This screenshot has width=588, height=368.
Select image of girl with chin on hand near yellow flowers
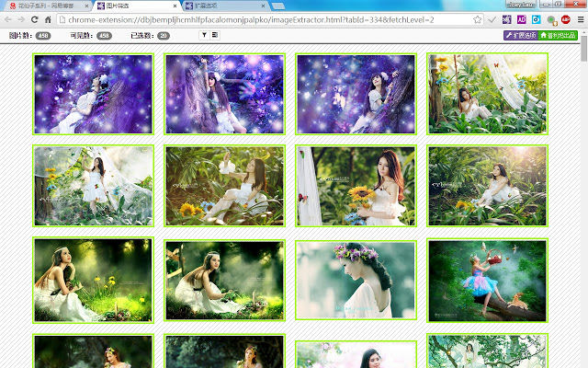tap(94, 280)
